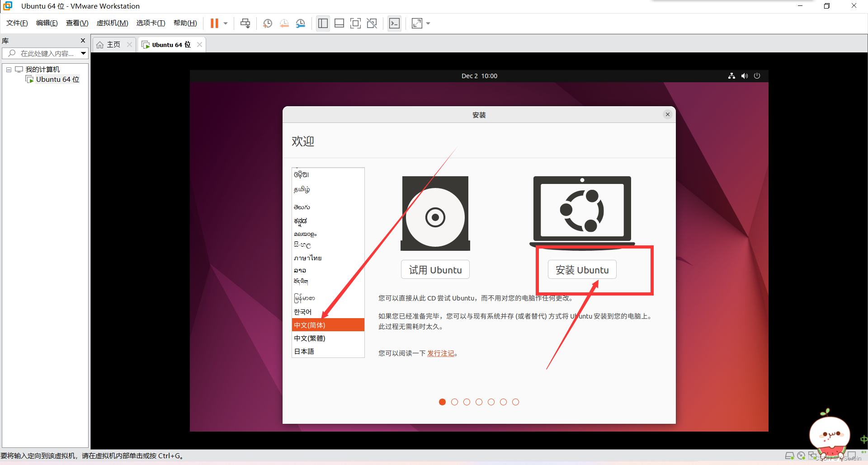Screen dimensions: 868x465
Task: Click the VMware Workstation title bar logo
Action: coord(8,6)
